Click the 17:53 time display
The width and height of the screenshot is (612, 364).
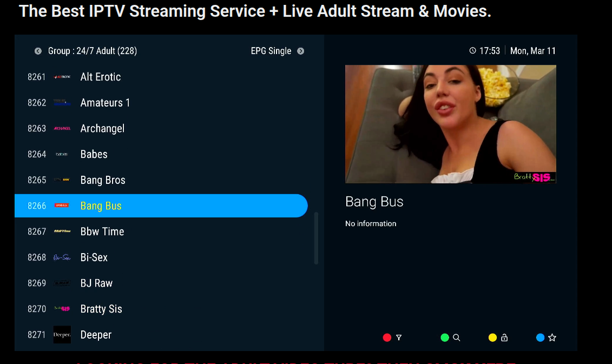490,51
